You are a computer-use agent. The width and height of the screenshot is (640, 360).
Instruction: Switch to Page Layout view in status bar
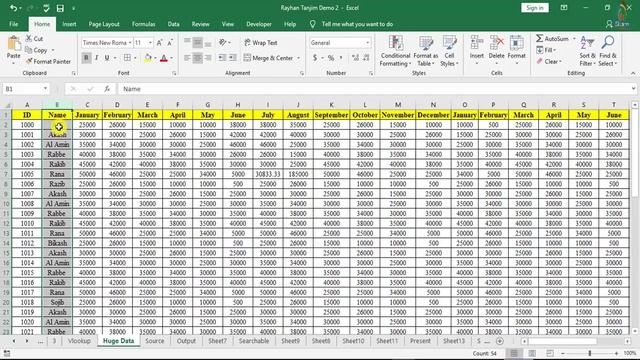point(532,353)
